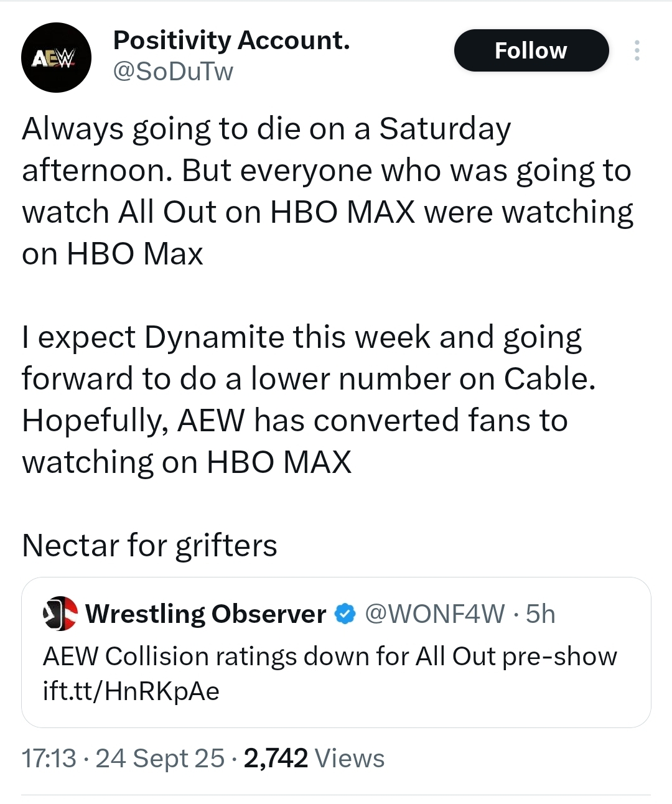
Task: Open the quoted tweet's AEW Collision ratings headline
Action: click(x=330, y=657)
